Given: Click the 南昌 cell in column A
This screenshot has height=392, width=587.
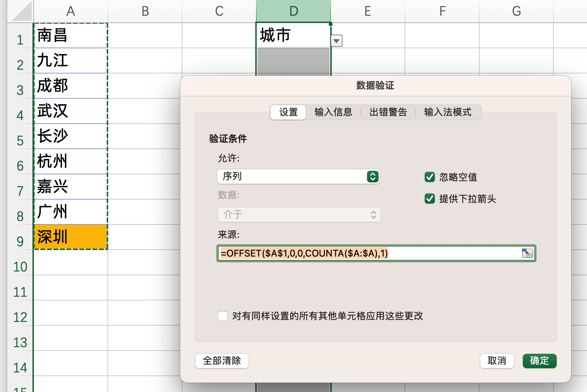Looking at the screenshot, I should pyautogui.click(x=70, y=36).
